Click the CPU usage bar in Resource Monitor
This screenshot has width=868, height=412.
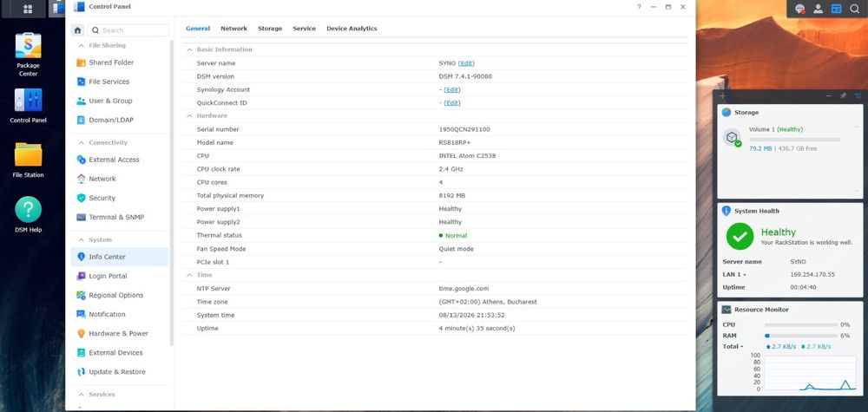pos(800,324)
